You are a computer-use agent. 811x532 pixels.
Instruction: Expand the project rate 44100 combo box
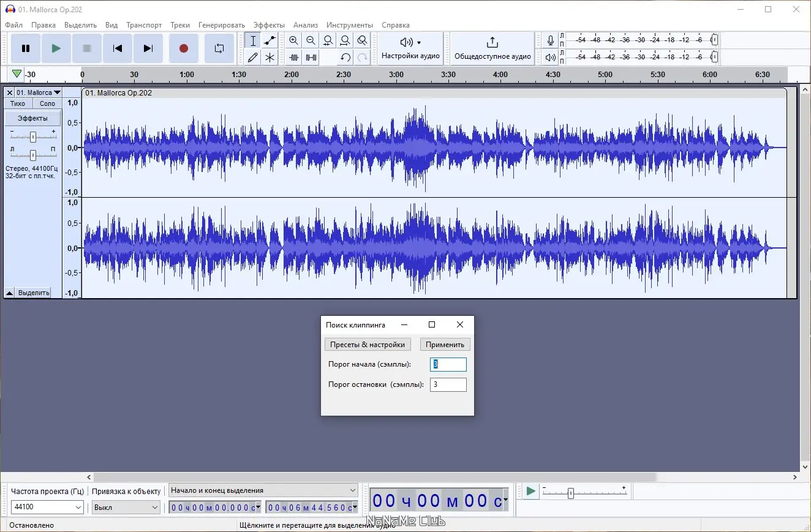(78, 508)
